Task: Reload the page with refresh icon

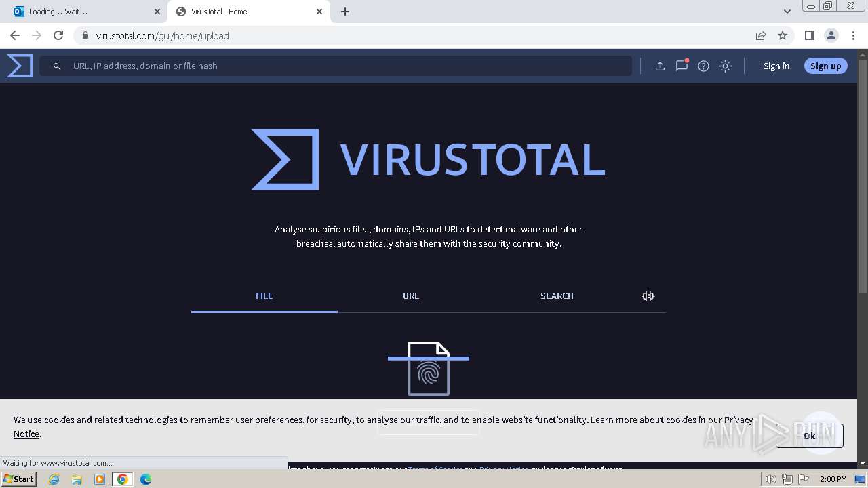Action: coord(58,35)
